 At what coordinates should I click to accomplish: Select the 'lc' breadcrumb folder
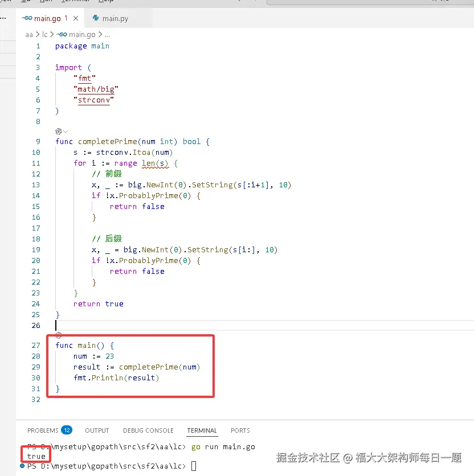coord(44,35)
